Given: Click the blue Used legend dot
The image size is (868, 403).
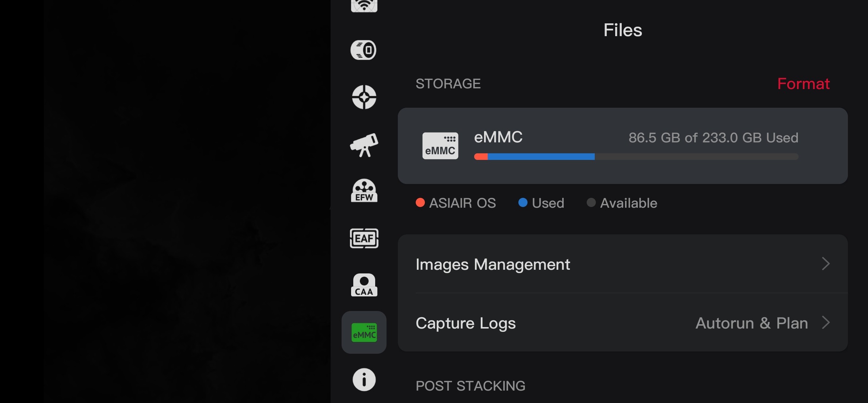Looking at the screenshot, I should [523, 203].
